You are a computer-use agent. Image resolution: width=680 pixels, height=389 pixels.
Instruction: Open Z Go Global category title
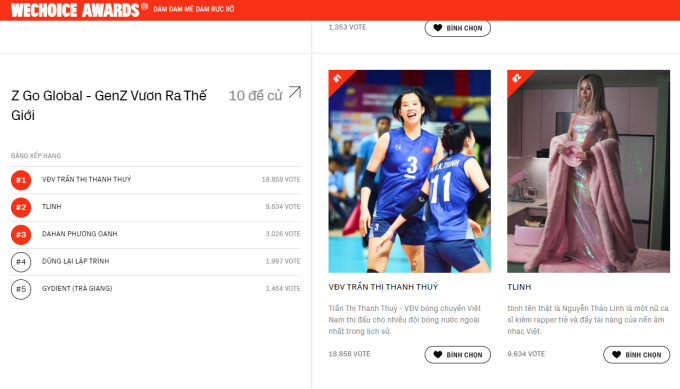click(109, 105)
